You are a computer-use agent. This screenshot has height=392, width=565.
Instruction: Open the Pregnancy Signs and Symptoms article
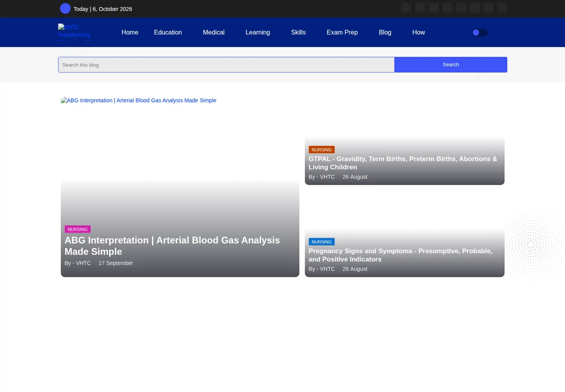(x=401, y=255)
